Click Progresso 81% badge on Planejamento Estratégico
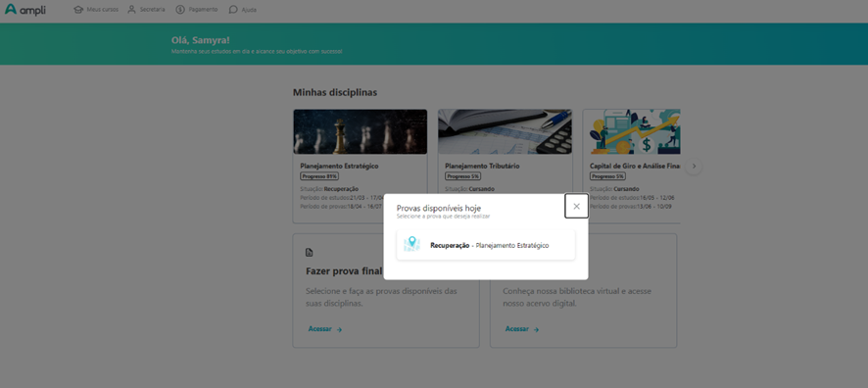The height and width of the screenshot is (388, 868). (x=319, y=176)
